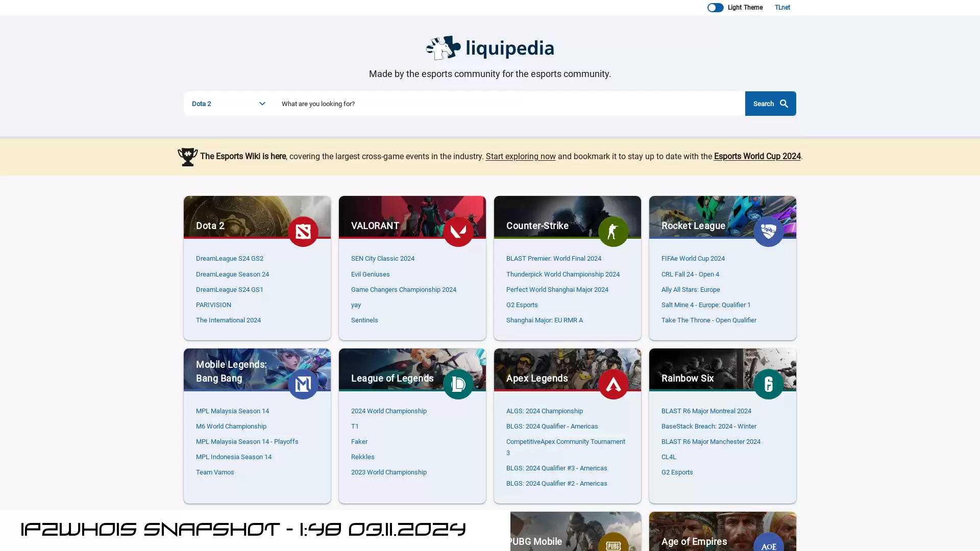Open the BLAST R6 Major Montreal 2024 link
The width and height of the screenshot is (980, 551).
(706, 411)
